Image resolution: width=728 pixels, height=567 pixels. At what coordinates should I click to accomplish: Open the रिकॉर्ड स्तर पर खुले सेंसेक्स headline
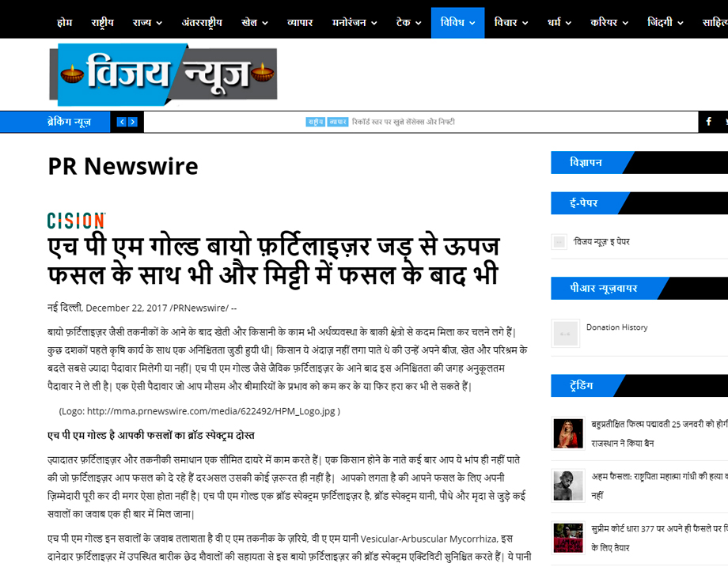click(403, 122)
